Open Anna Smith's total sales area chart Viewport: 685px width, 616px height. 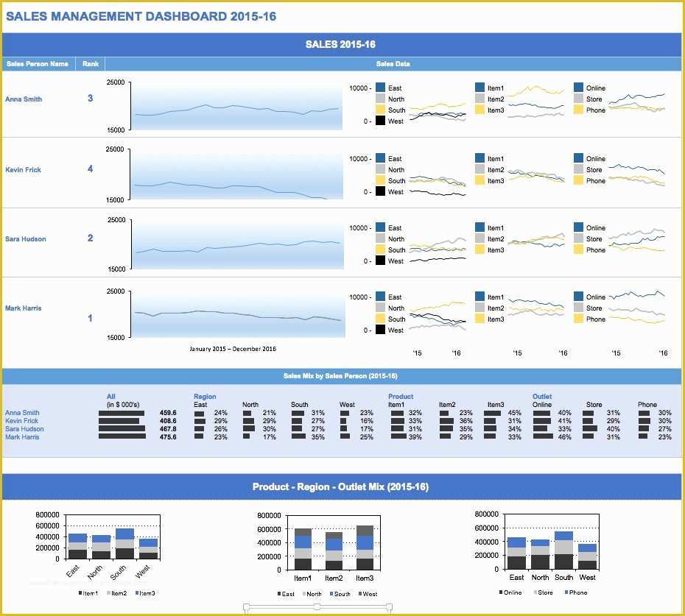(x=236, y=106)
